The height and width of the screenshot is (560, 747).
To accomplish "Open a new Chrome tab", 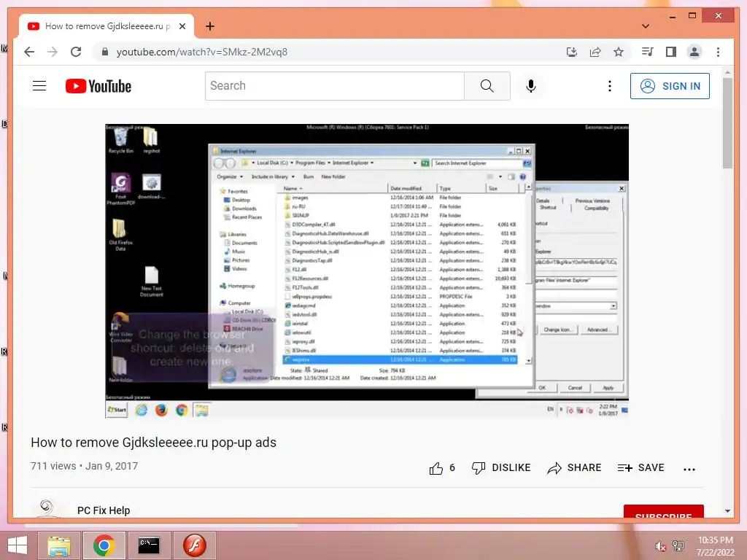I will 209,26.
